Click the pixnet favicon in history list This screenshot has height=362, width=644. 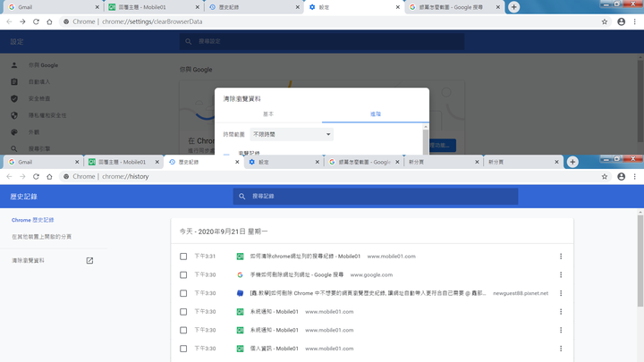241,293
